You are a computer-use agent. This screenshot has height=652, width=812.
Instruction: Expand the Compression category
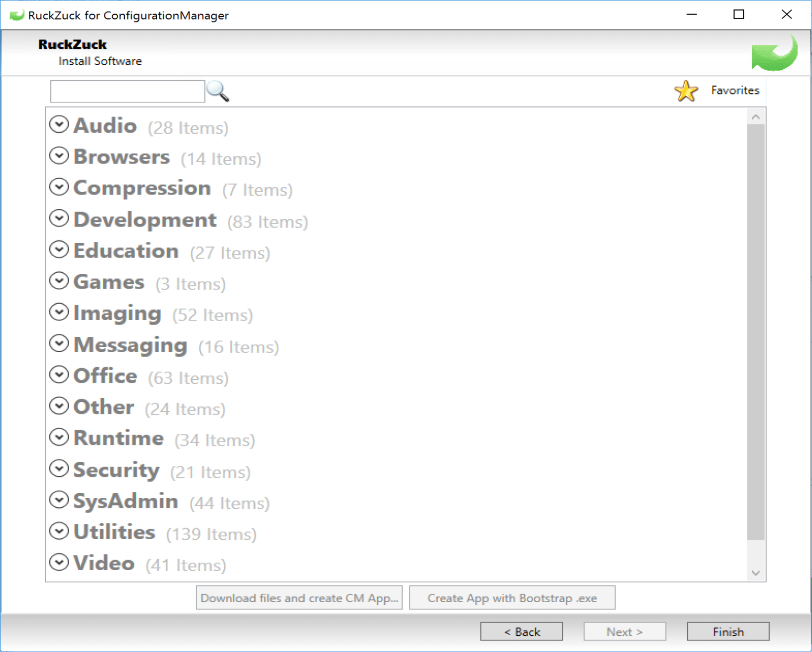pos(59,187)
